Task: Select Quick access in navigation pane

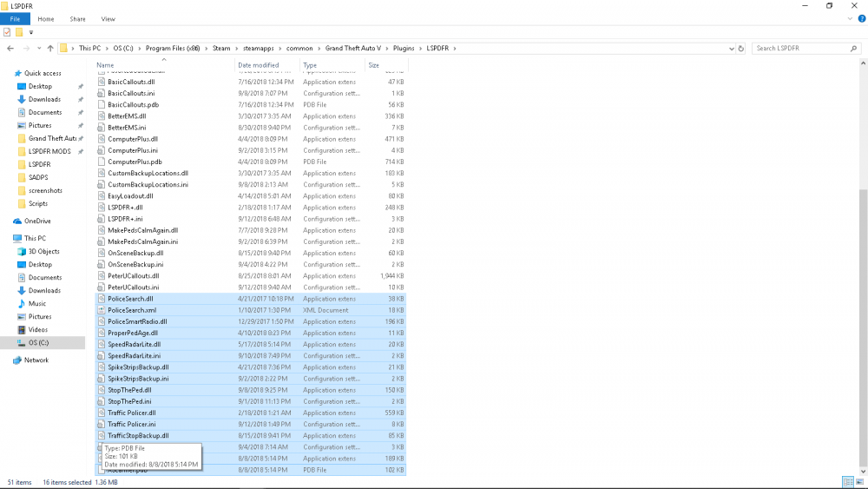Action: 43,73
